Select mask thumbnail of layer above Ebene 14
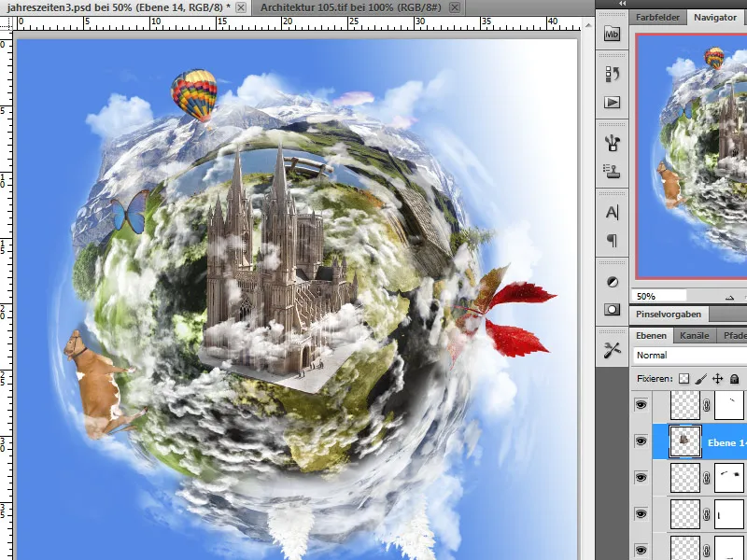 [x=729, y=405]
